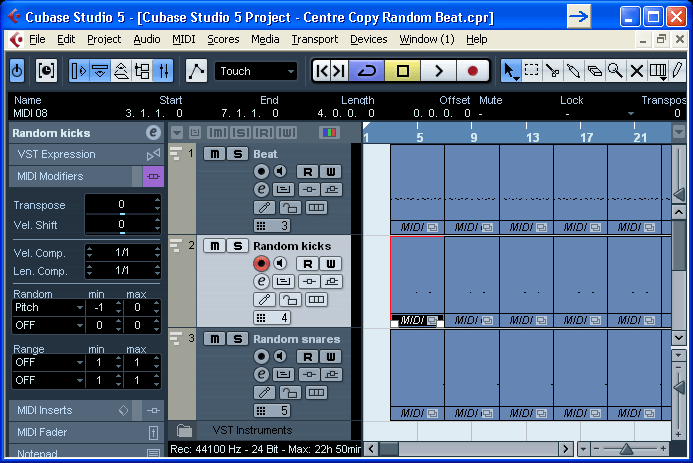Image resolution: width=693 pixels, height=463 pixels.
Task: Select the Mute X tool
Action: [x=636, y=71]
